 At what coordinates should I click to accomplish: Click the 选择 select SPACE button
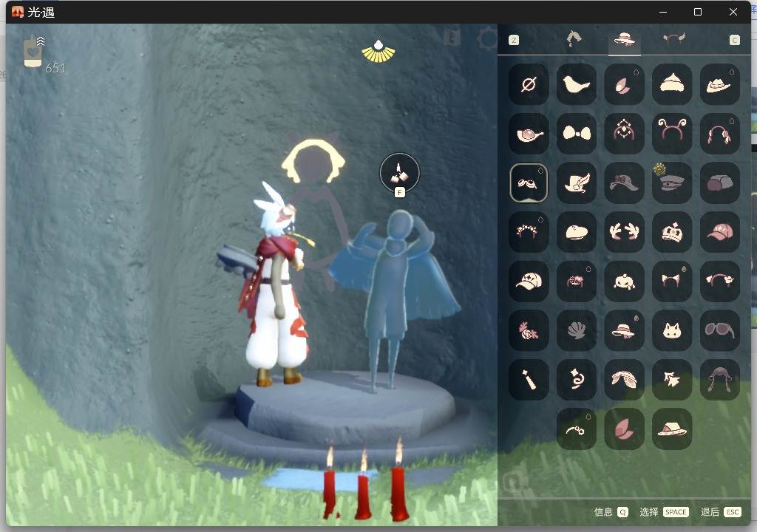tap(664, 512)
